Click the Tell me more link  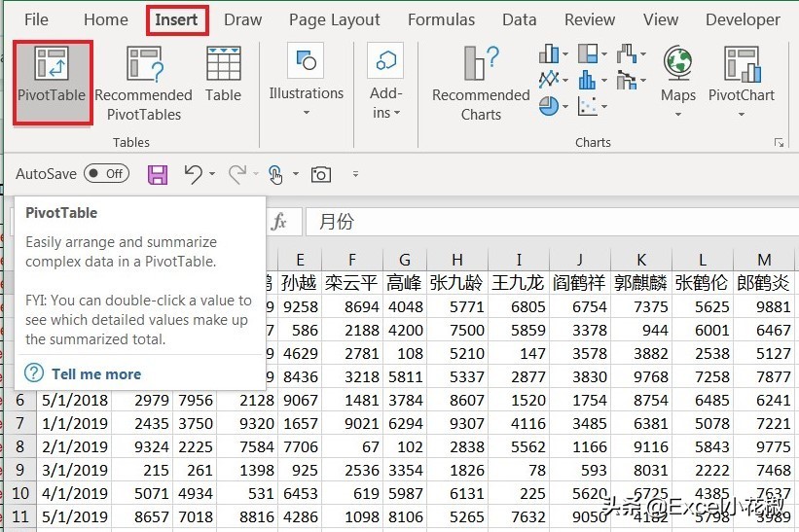point(95,373)
